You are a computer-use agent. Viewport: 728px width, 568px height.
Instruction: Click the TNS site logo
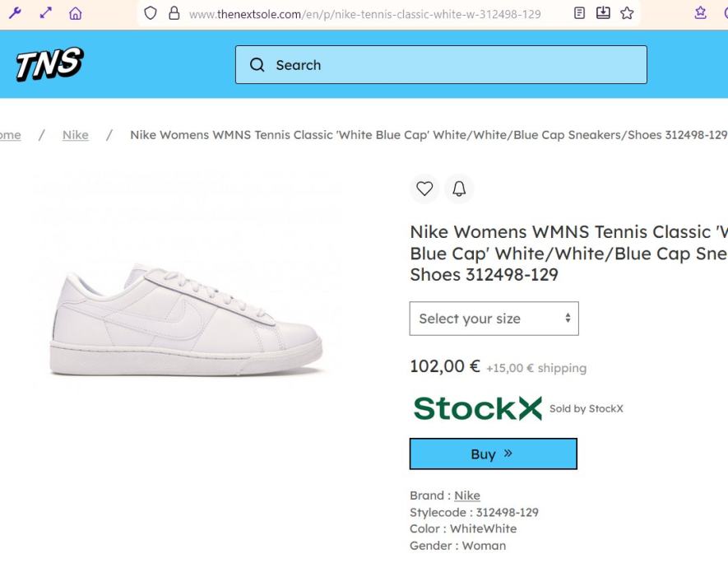(49, 64)
